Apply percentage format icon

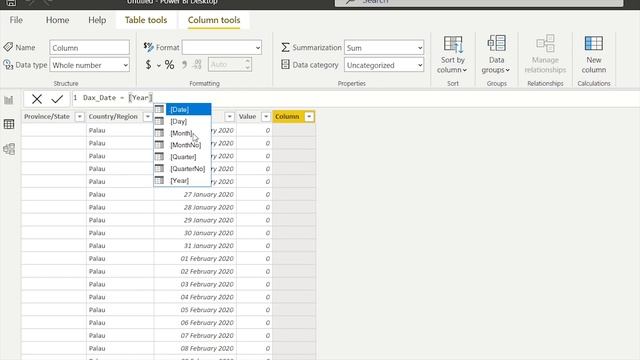[x=169, y=64]
